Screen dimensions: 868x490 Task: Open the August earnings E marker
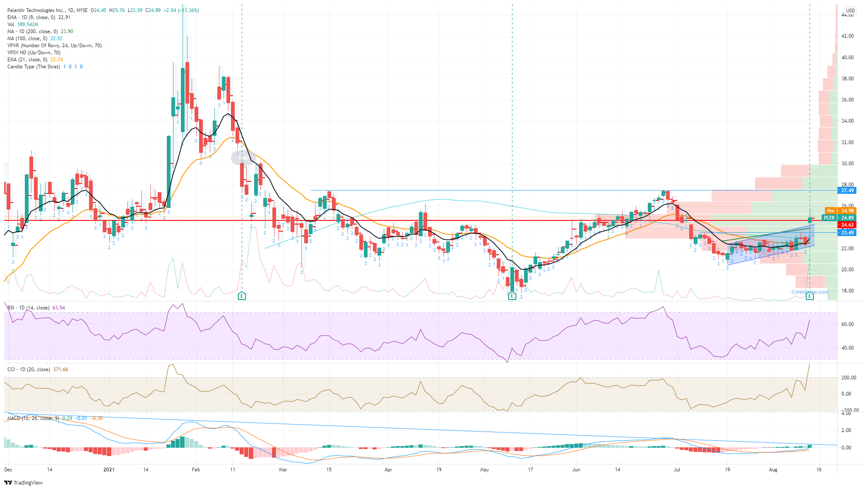pyautogui.click(x=810, y=296)
